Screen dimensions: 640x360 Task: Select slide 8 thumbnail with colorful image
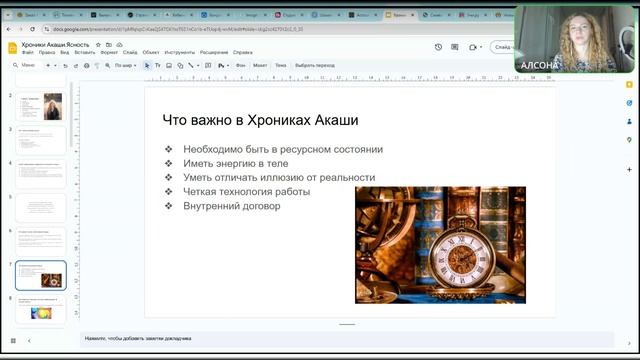(x=41, y=309)
